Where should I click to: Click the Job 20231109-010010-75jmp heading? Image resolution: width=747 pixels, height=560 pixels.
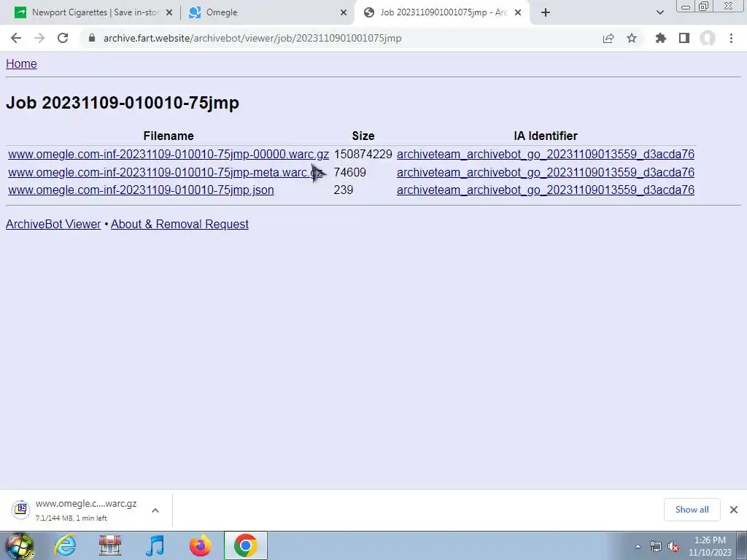click(123, 103)
